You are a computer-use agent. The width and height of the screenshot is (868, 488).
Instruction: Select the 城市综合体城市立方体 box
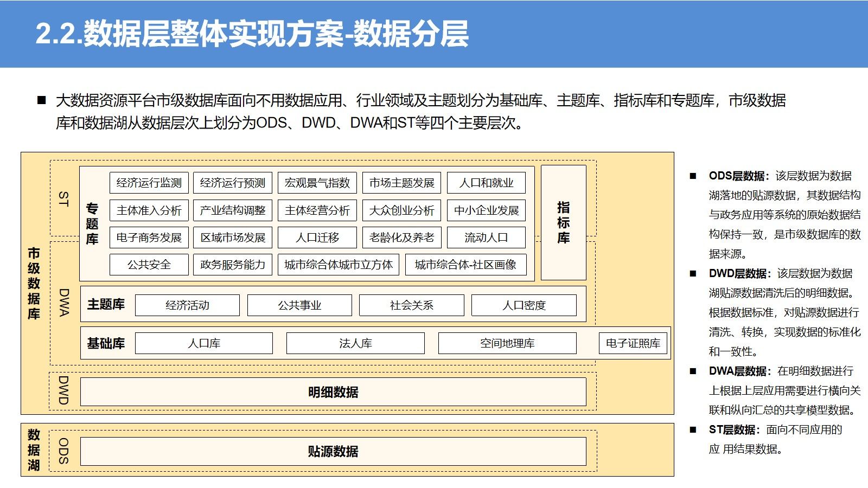(339, 265)
